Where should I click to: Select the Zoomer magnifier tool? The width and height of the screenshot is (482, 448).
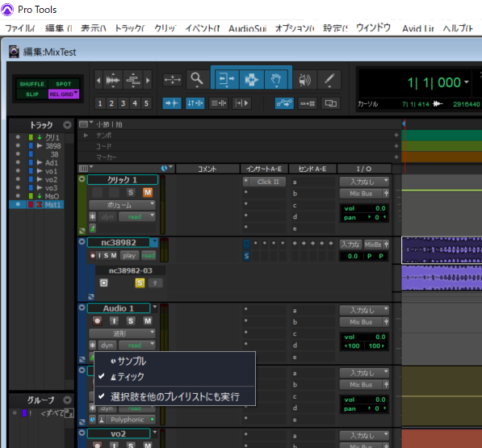[x=197, y=80]
